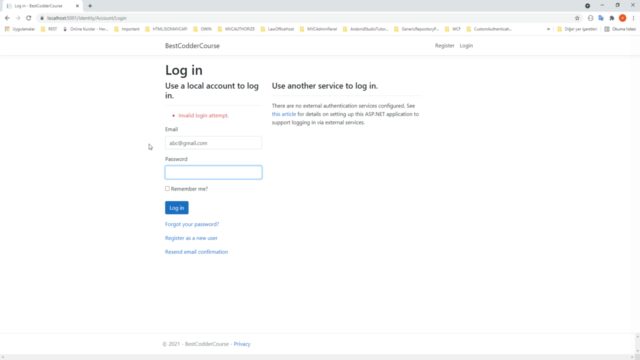
Task: Open the Register nav link
Action: tap(444, 46)
